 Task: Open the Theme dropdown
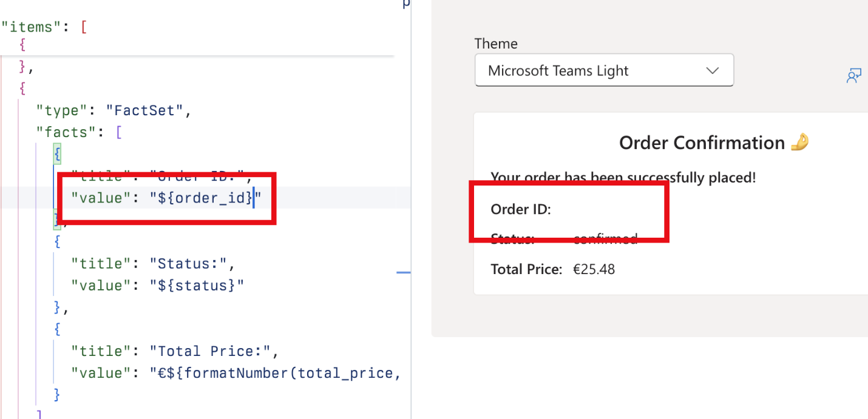(604, 70)
